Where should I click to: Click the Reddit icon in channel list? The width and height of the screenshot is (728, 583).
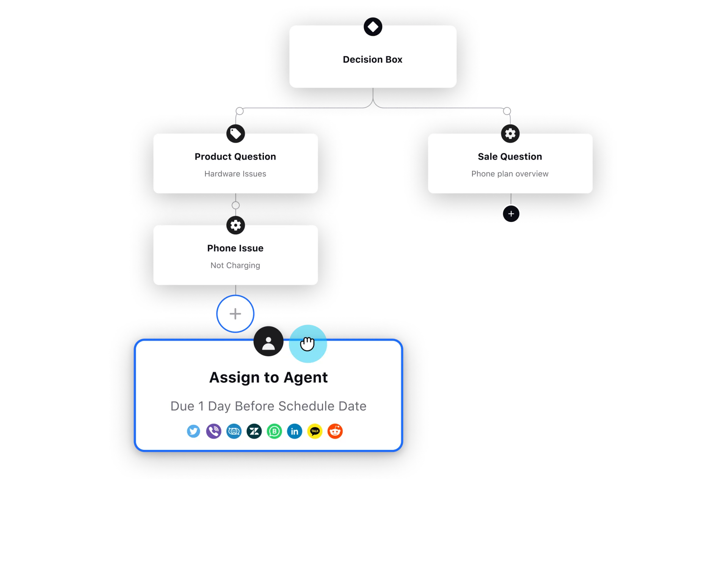coord(335,431)
